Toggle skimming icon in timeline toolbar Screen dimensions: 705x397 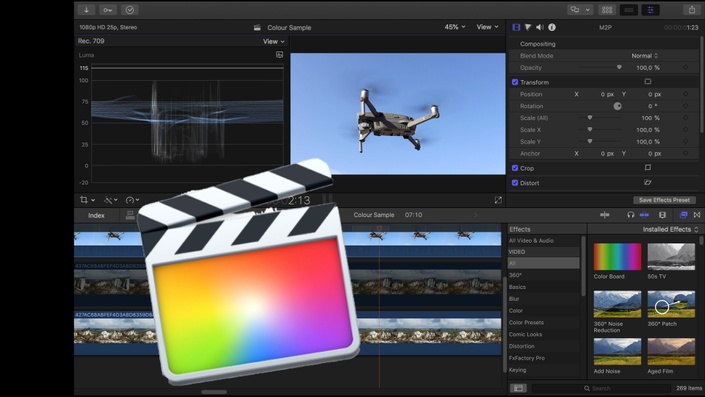[x=604, y=215]
